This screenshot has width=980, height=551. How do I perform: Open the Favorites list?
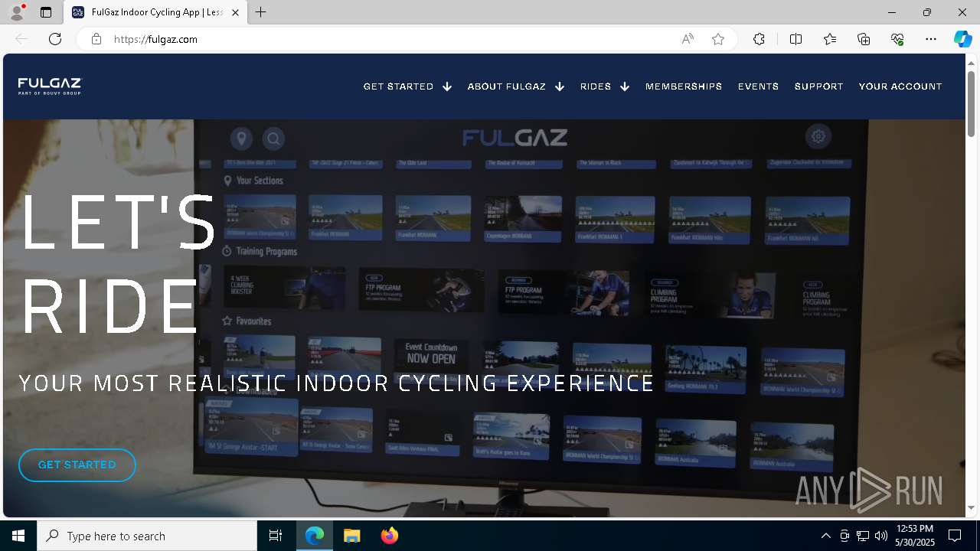tap(830, 39)
